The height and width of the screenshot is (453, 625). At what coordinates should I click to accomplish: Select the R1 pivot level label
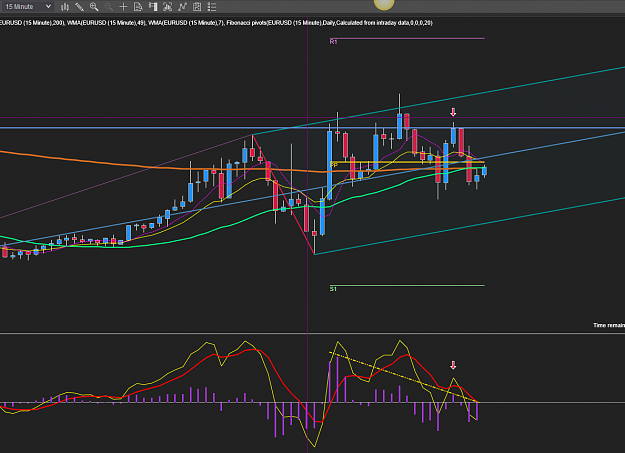pyautogui.click(x=333, y=41)
